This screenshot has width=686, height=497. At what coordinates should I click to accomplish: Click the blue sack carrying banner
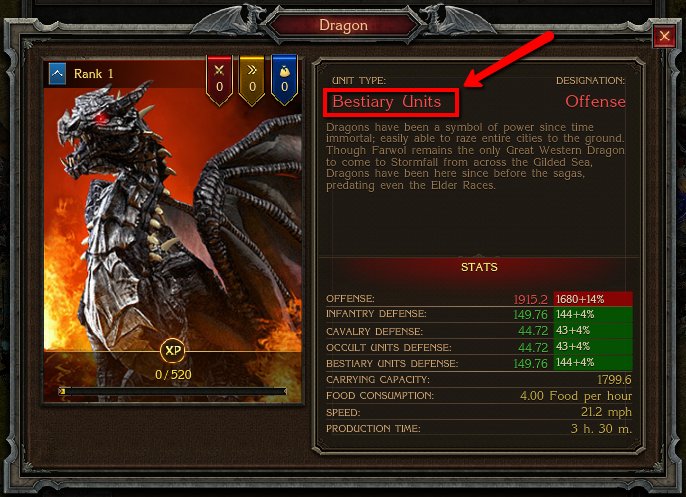284,80
